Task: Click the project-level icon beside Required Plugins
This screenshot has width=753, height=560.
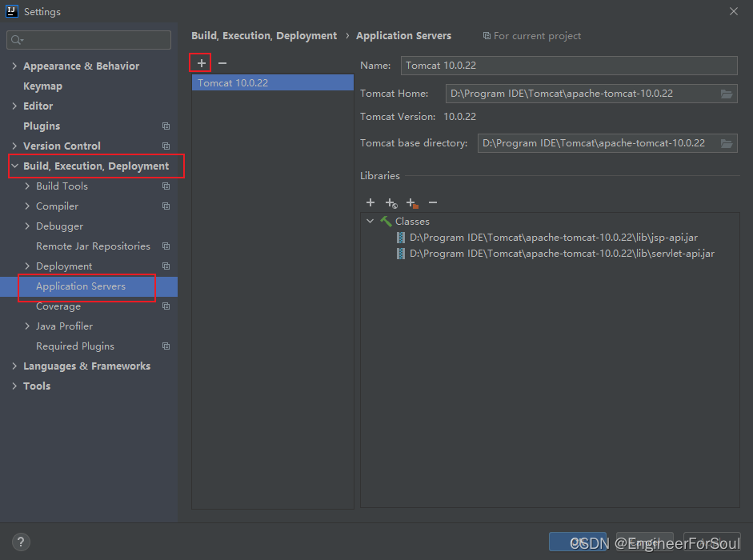Action: pos(166,346)
